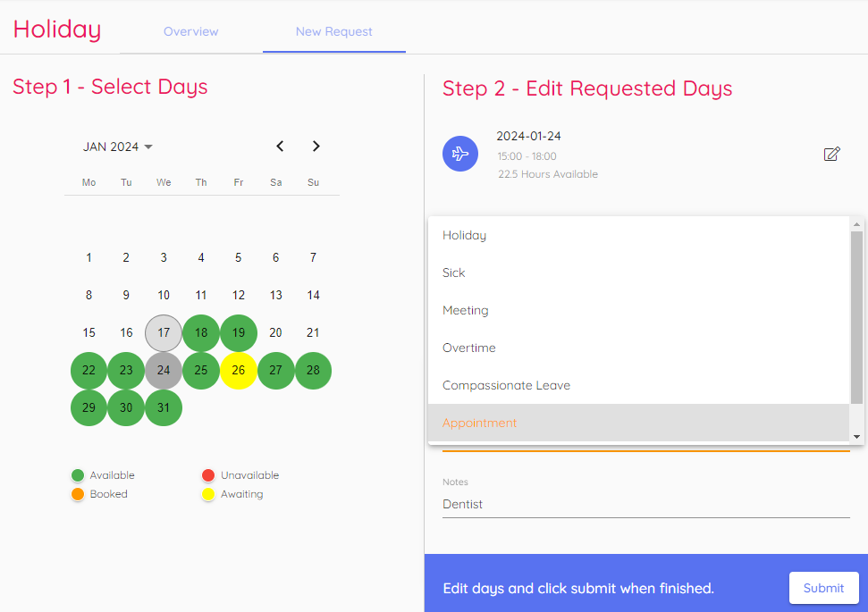Select the Overtime option
The height and width of the screenshot is (612, 868).
pyautogui.click(x=469, y=348)
